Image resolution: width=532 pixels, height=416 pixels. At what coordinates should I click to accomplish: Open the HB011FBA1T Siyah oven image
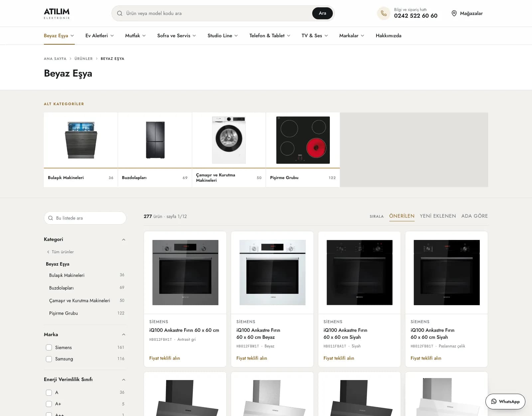click(359, 272)
